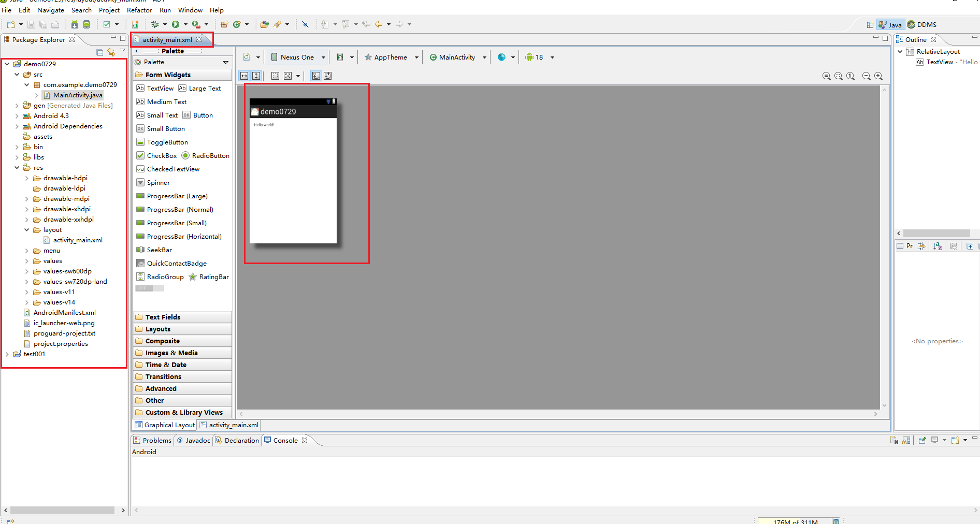Toggle fill width for the selected widget

[x=244, y=76]
